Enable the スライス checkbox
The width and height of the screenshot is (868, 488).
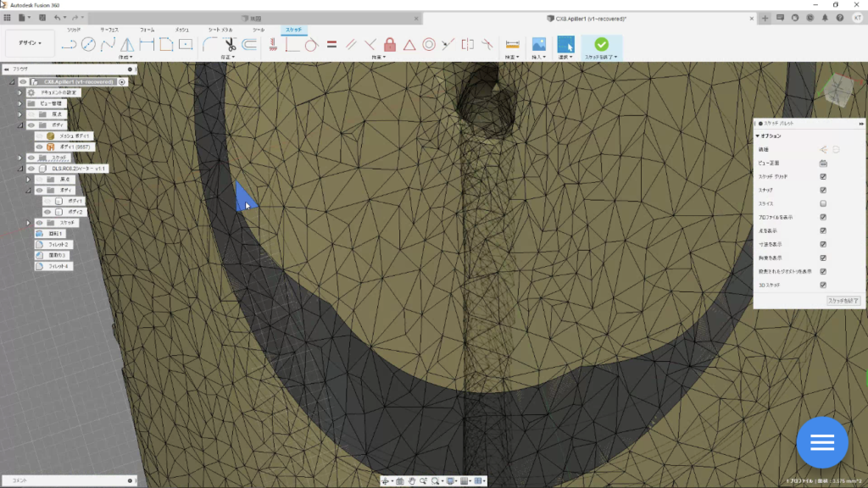823,203
